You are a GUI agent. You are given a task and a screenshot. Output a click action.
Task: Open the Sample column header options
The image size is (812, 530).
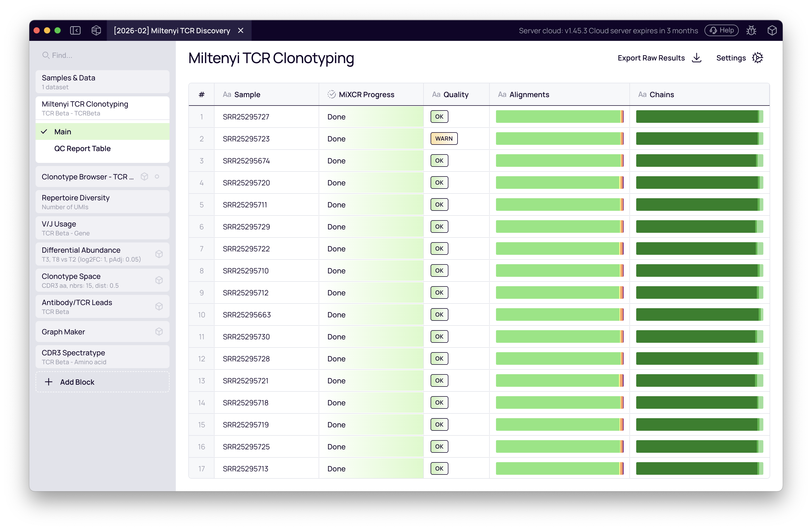pos(227,94)
